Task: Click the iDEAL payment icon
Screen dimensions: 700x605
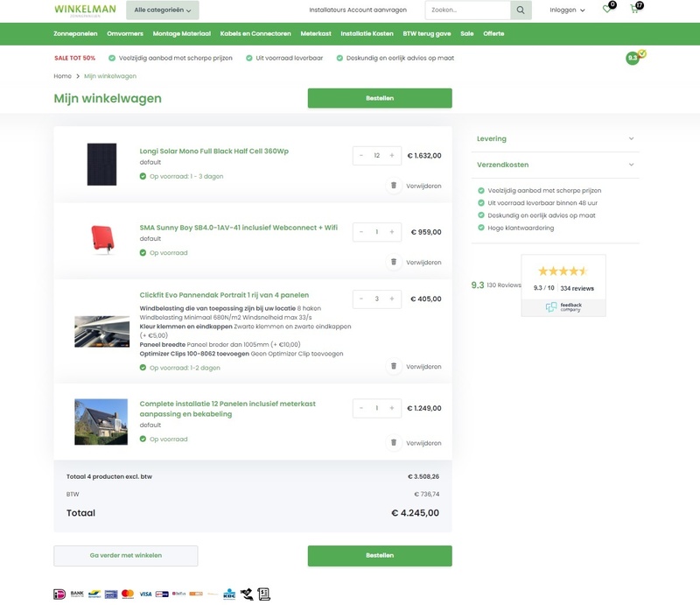Action: coord(59,594)
